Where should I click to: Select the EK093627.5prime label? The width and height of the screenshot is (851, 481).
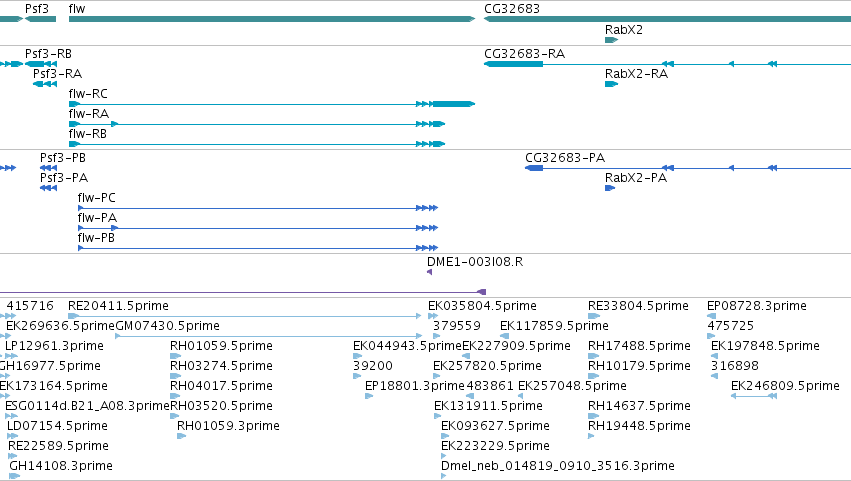(496, 427)
